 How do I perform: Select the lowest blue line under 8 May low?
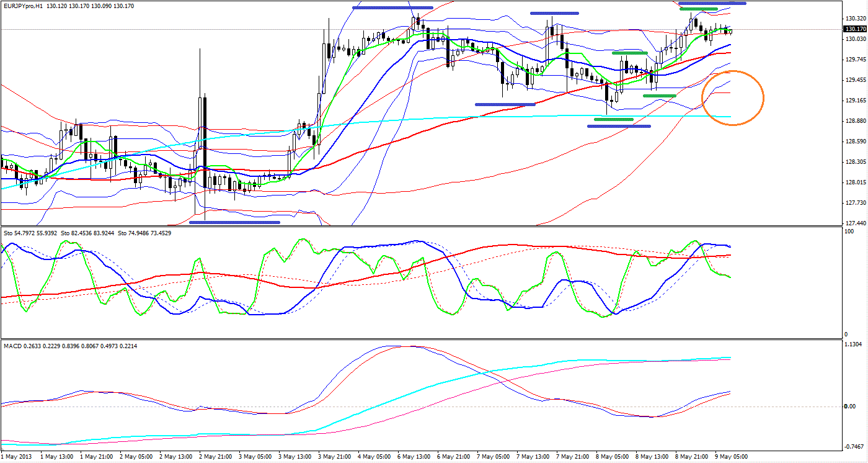coord(619,126)
